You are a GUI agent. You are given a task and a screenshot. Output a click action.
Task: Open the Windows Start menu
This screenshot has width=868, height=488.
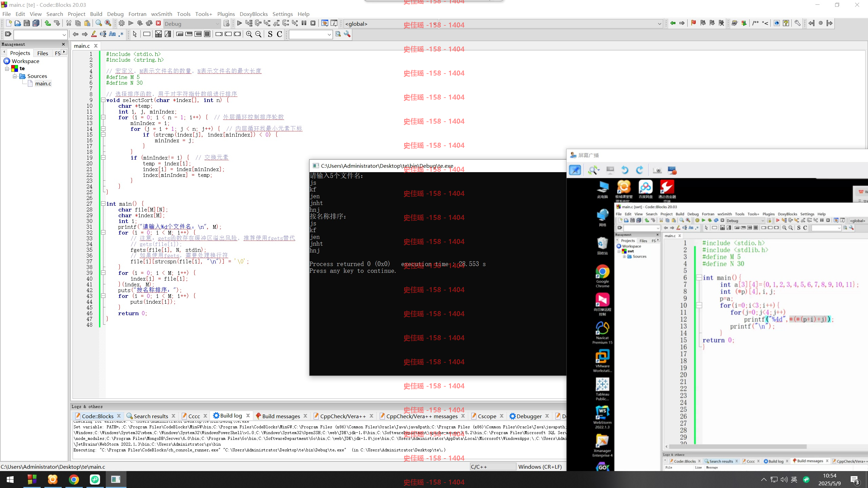pos(10,480)
